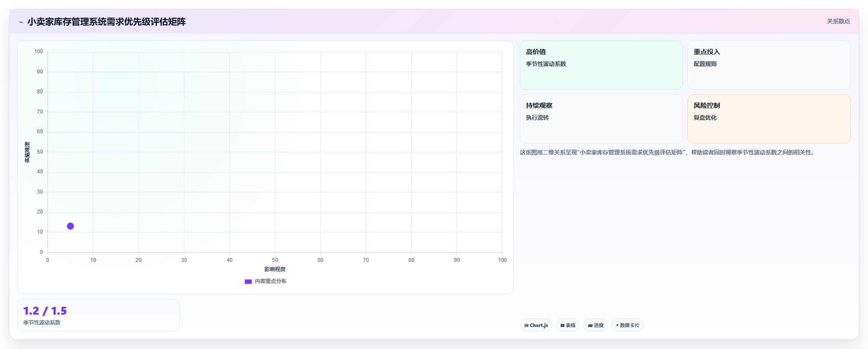Viewport: 868px width, 349px height.
Task: Click the 实施难度 y-axis title
Action: (x=27, y=152)
